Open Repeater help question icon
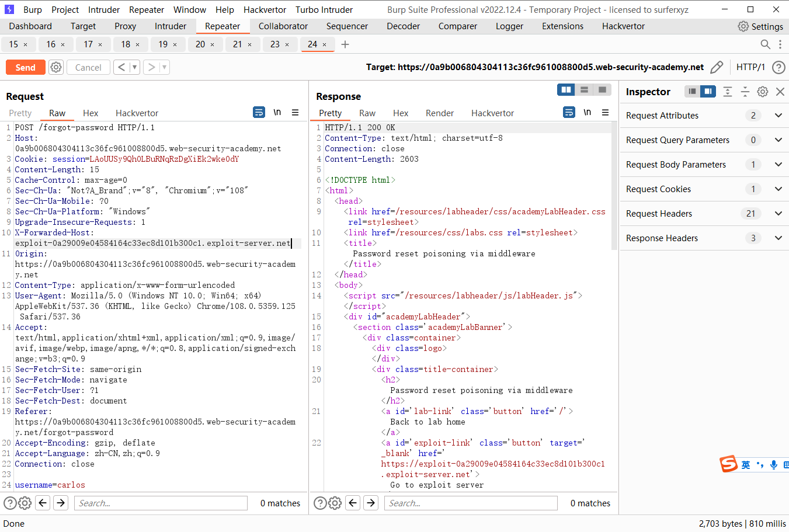 coord(778,67)
